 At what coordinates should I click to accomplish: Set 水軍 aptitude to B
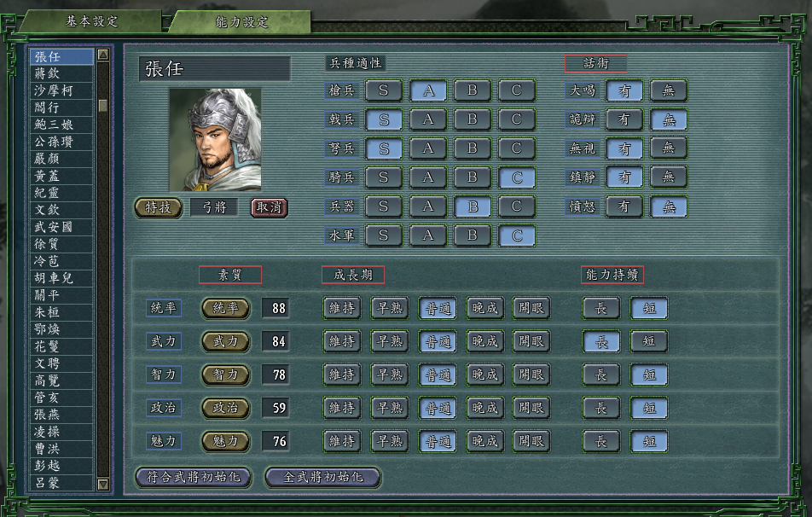473,235
